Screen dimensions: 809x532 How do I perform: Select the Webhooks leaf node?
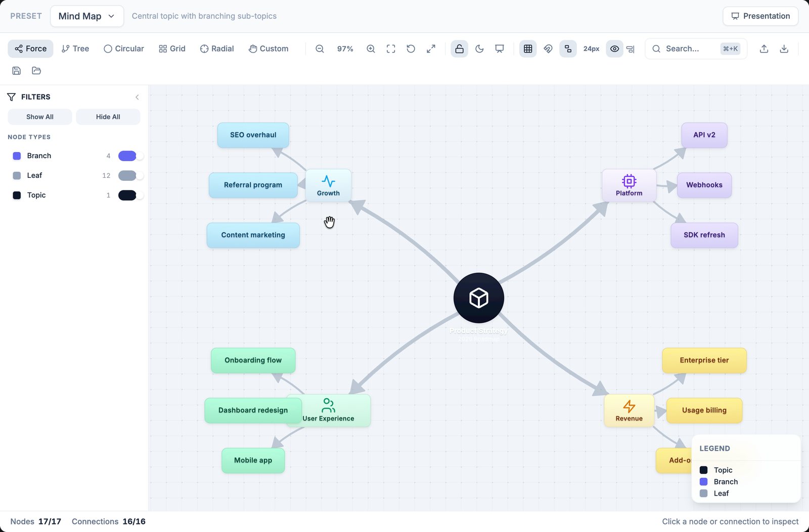(704, 185)
